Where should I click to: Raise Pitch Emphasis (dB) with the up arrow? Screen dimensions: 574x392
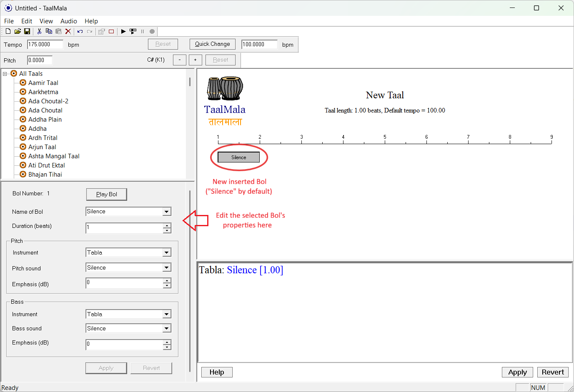(167, 281)
